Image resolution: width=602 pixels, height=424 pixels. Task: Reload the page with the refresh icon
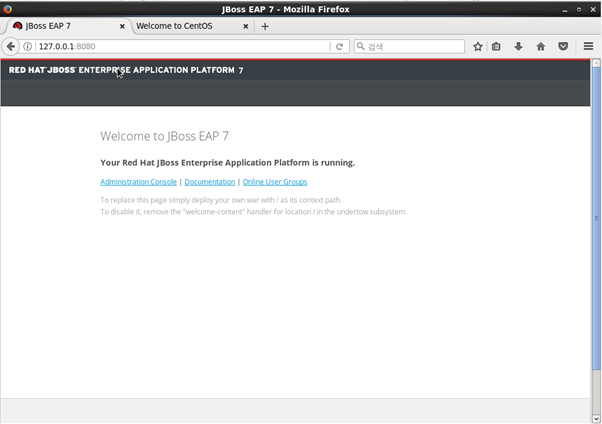pos(339,46)
